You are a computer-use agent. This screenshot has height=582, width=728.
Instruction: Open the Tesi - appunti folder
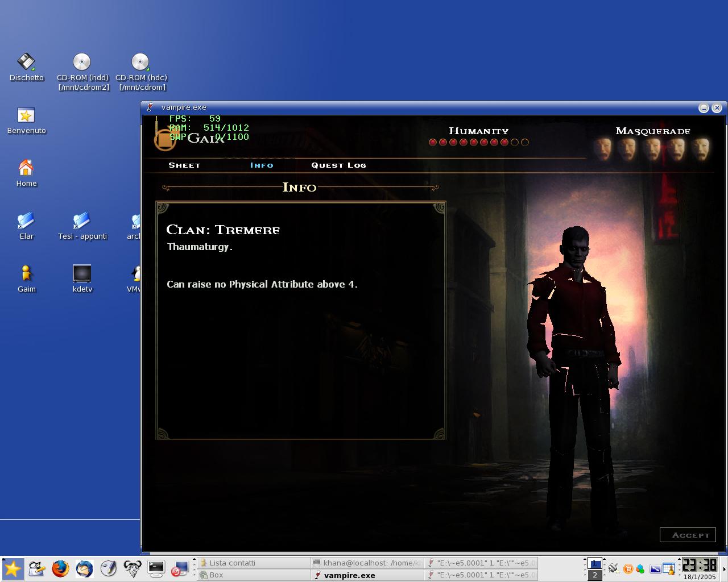[82, 226]
